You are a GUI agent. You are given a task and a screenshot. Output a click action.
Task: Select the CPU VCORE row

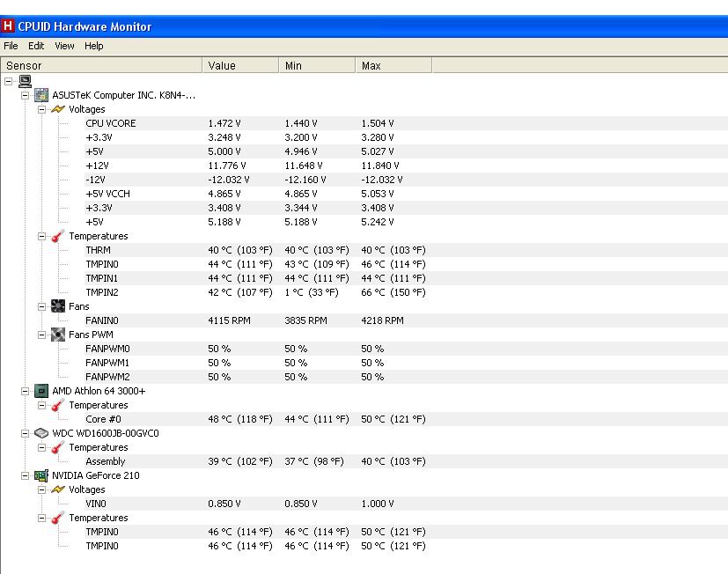(x=406, y=123)
